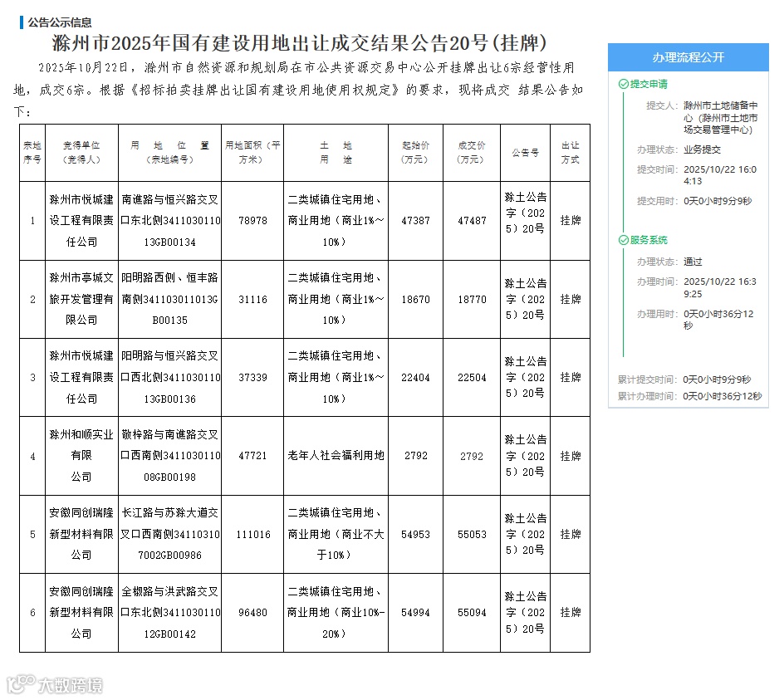
Task: Select the 累计办理时间 value
Action: point(722,396)
